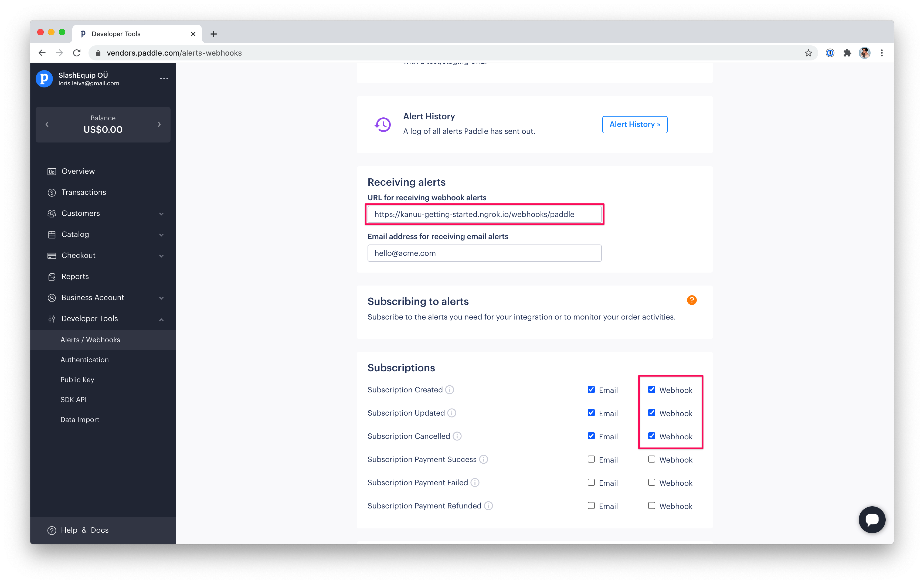This screenshot has width=924, height=584.
Task: Show info for Subscription Created
Action: pos(449,390)
